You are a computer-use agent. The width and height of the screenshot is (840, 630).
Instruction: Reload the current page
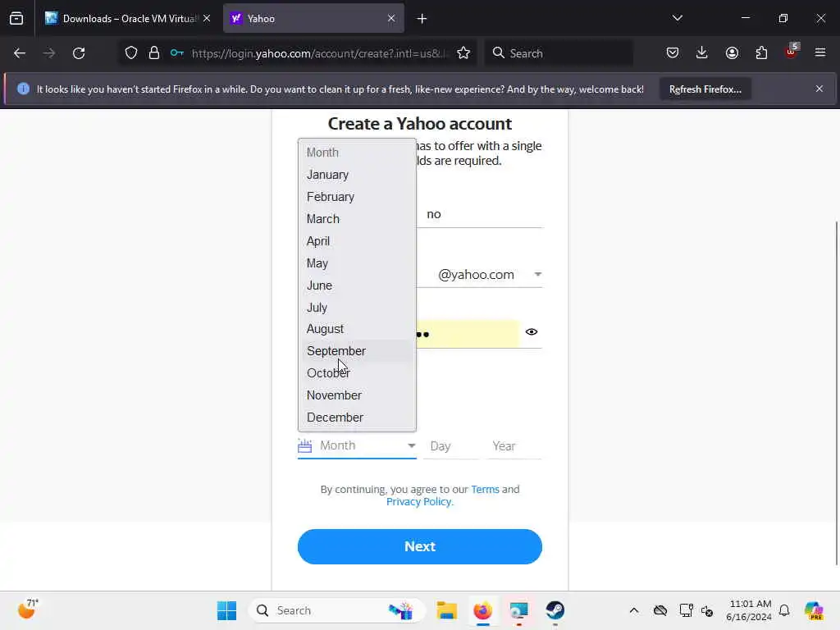tap(79, 53)
